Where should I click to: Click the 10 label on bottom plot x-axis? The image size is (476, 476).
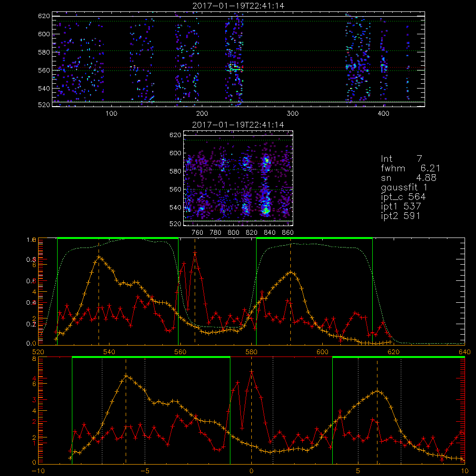(x=465, y=471)
